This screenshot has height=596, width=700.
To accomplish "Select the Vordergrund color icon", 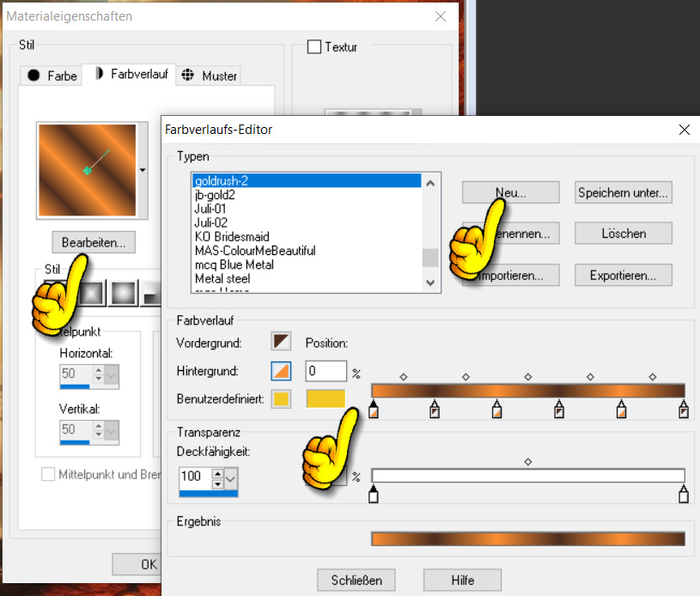I will click(x=281, y=343).
